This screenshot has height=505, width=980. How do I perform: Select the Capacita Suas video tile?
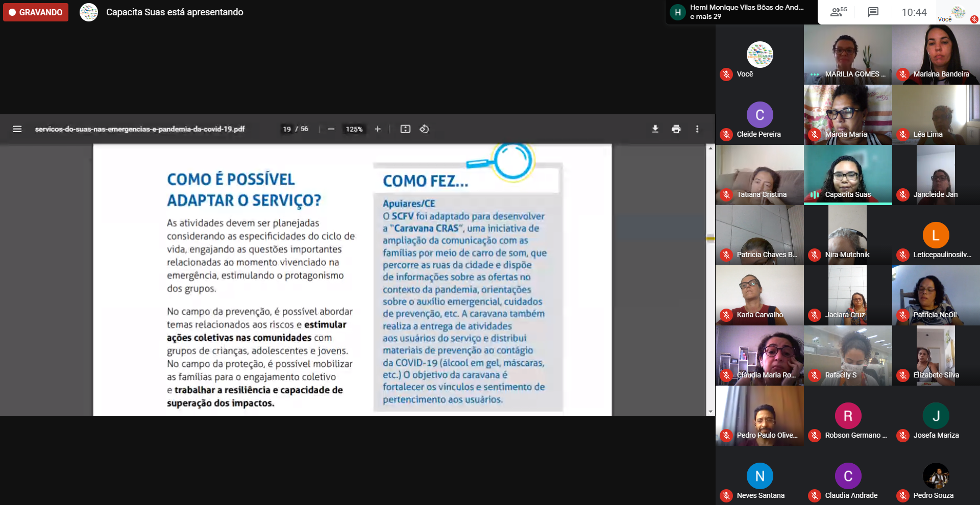(848, 174)
